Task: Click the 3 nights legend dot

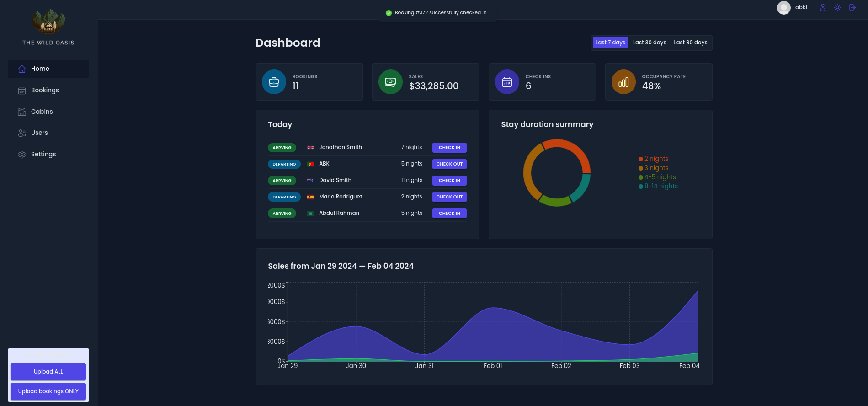Action: coord(641,168)
